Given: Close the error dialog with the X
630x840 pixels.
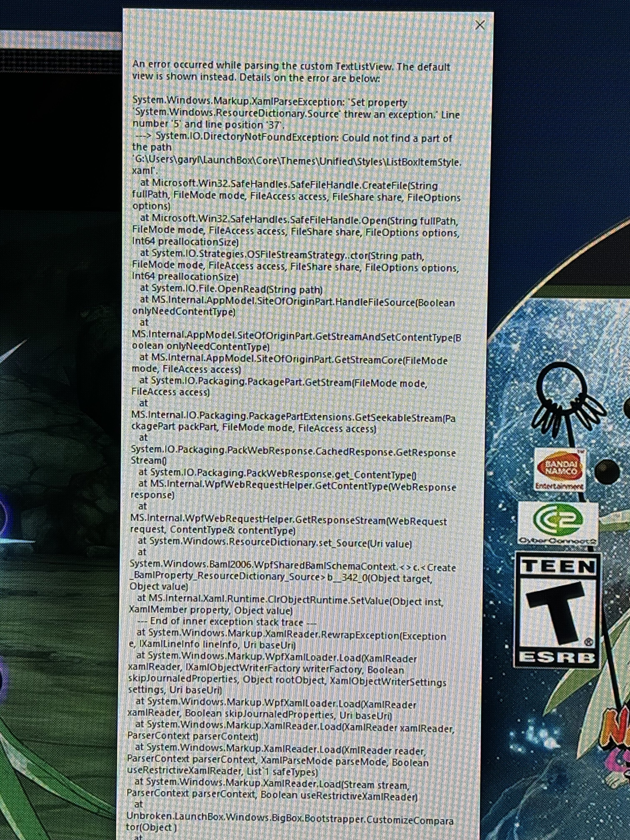Looking at the screenshot, I should coord(480,25).
